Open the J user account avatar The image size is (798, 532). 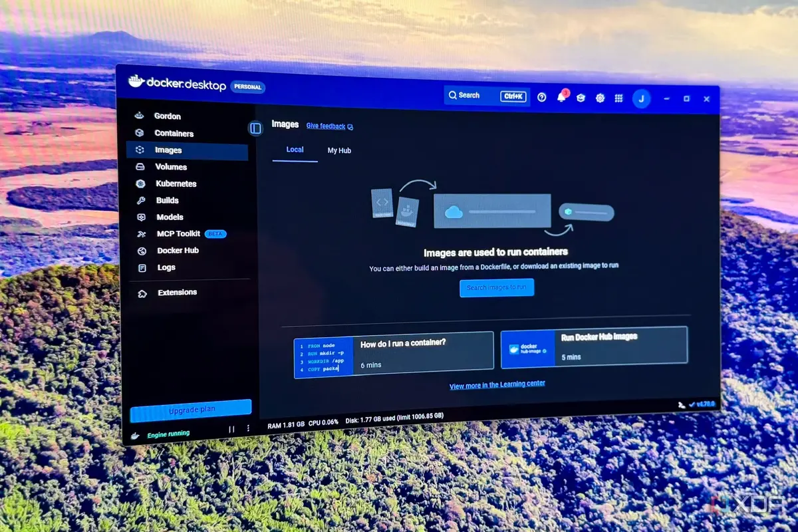[x=641, y=98]
